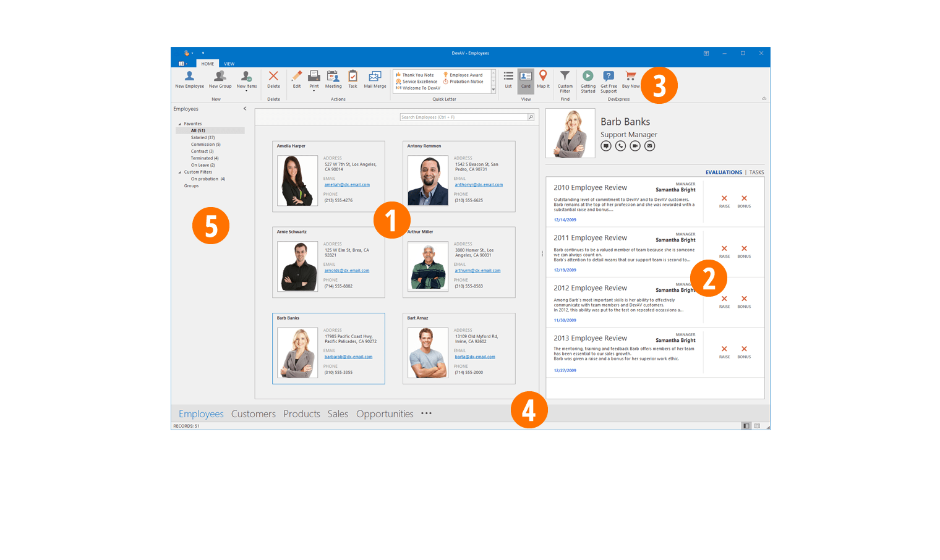Delete the selected employee

click(x=273, y=77)
